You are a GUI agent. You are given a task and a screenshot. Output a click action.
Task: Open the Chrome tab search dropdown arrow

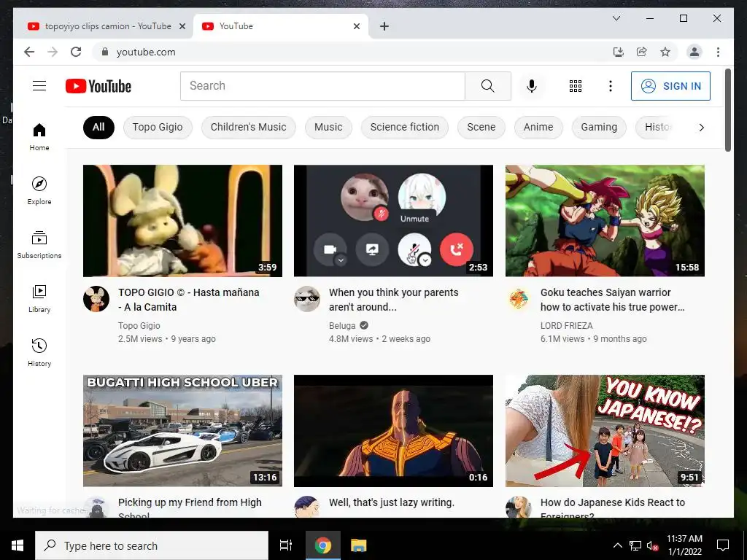pyautogui.click(x=616, y=18)
